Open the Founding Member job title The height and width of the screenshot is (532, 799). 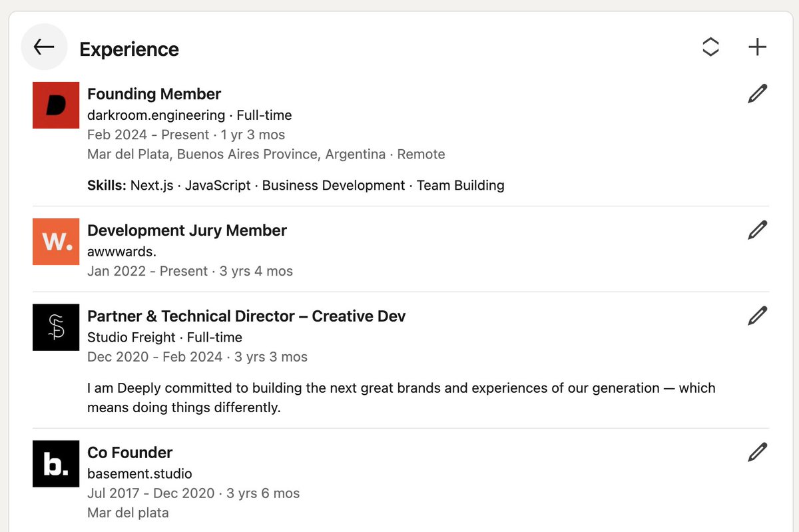point(154,94)
